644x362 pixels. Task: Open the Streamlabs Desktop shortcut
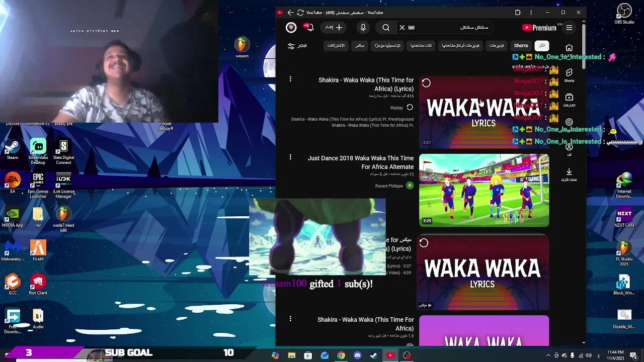(38, 152)
